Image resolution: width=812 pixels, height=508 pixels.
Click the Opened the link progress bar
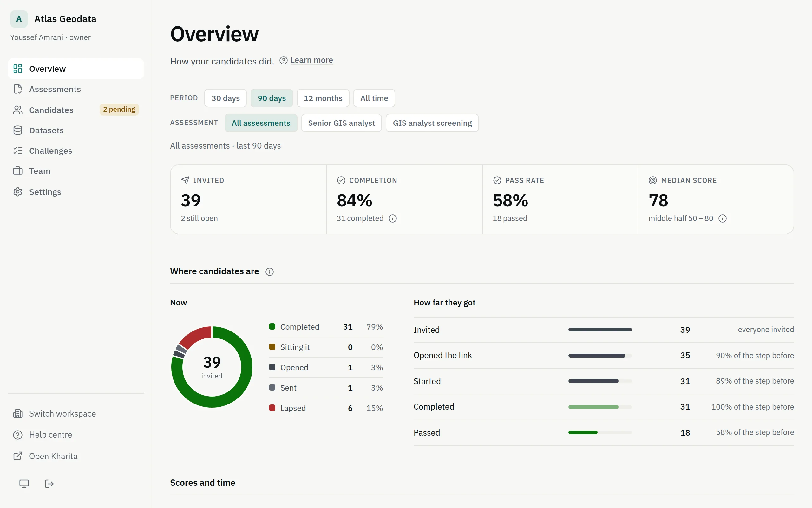[x=600, y=356]
